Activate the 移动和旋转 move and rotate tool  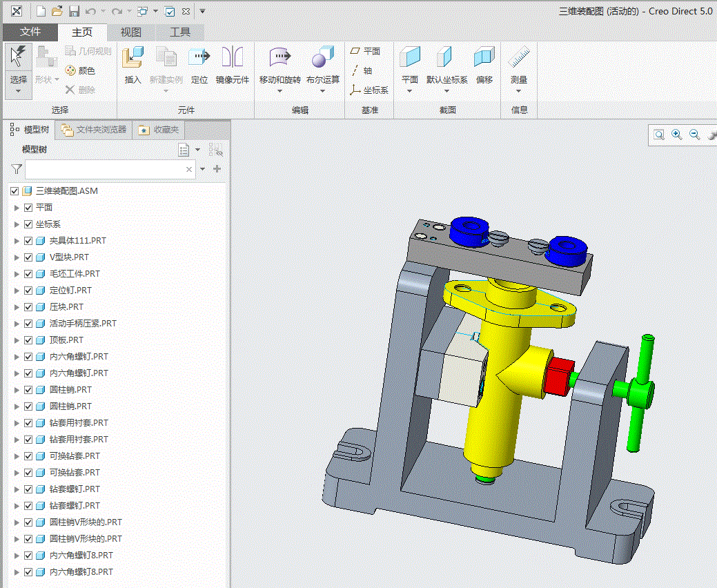tap(280, 65)
